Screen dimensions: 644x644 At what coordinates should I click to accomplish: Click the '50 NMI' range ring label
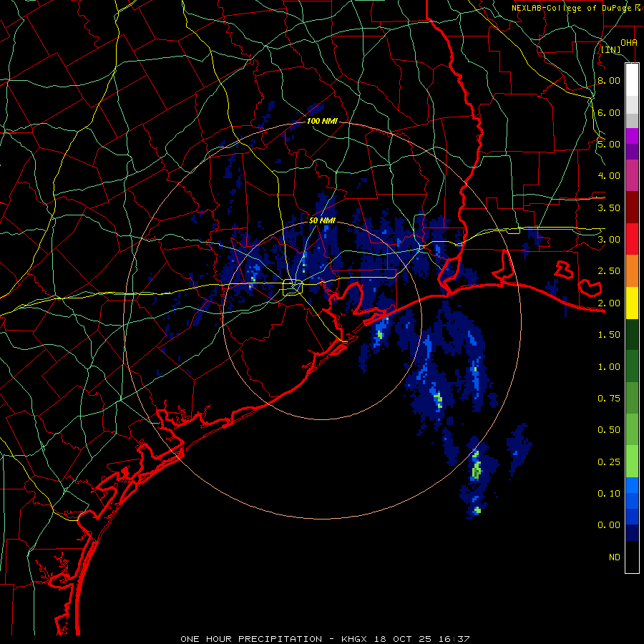pos(322,220)
